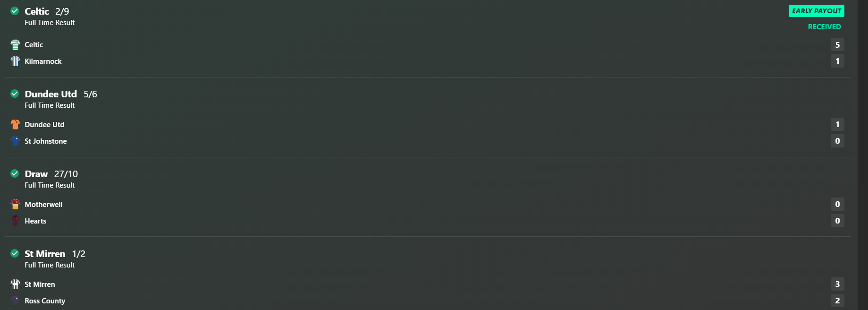Screen dimensions: 868x310
Task: Click the Dundee Utd orange shirt icon
Action: click(15, 124)
